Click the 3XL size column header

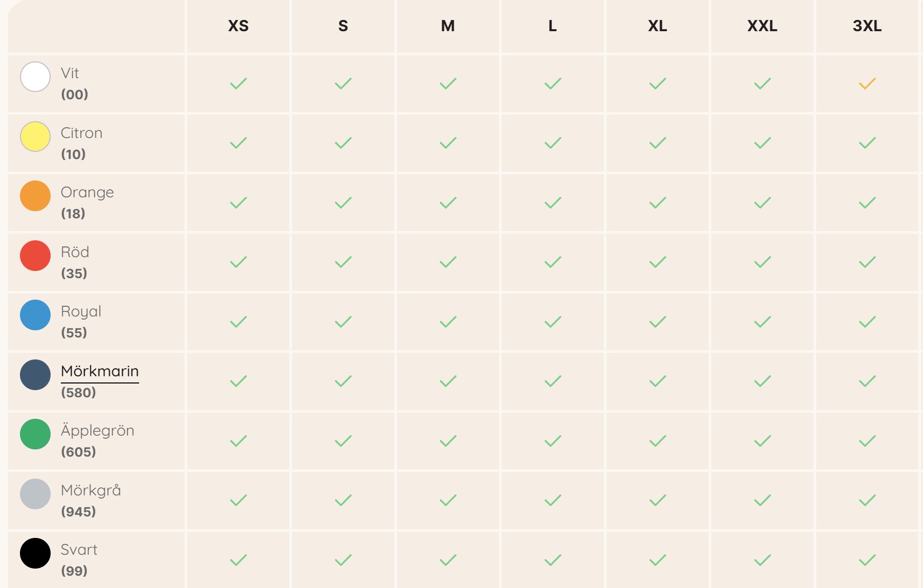pyautogui.click(x=867, y=26)
